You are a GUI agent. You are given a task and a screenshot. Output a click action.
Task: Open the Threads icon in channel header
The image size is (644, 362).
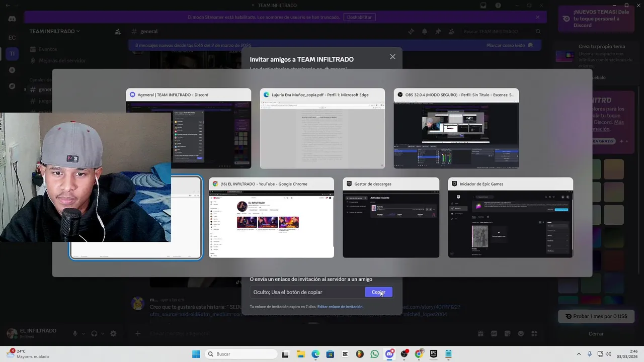pos(411,31)
